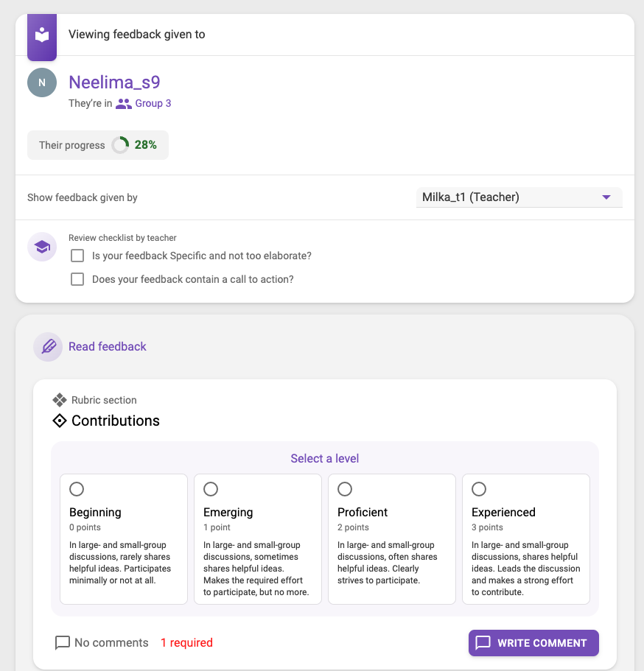
Task: Open the Group 3 link
Action: (x=153, y=104)
